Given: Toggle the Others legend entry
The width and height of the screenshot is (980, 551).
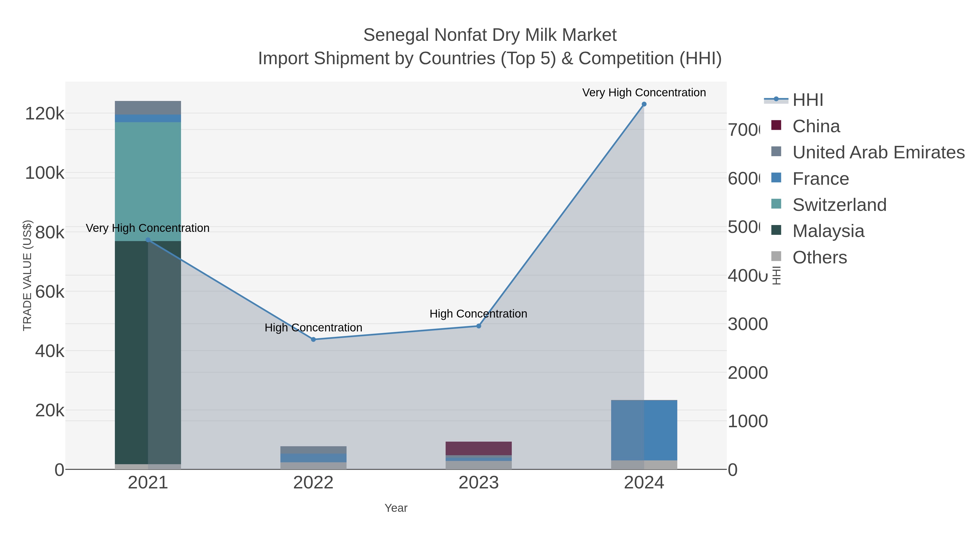Looking at the screenshot, I should pos(809,257).
